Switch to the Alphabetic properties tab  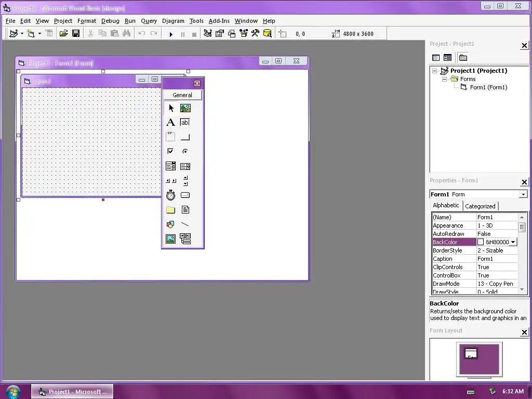446,205
